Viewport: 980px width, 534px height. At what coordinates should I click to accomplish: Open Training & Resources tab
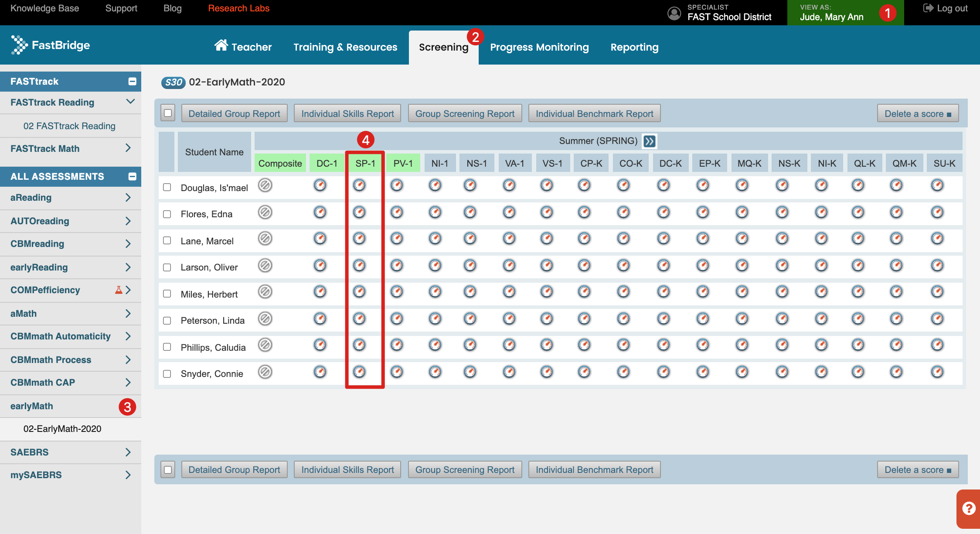(x=345, y=47)
